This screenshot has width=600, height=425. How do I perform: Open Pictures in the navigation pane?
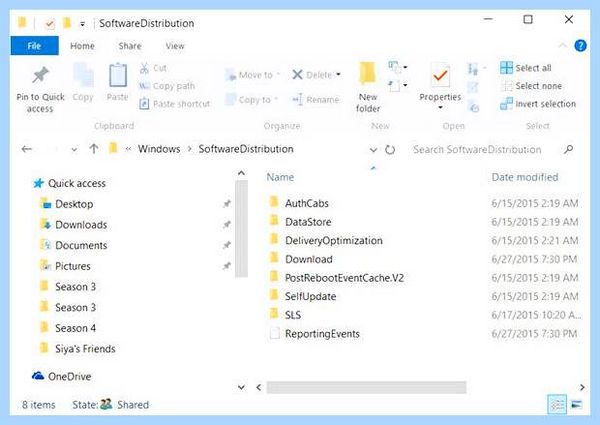[x=65, y=266]
